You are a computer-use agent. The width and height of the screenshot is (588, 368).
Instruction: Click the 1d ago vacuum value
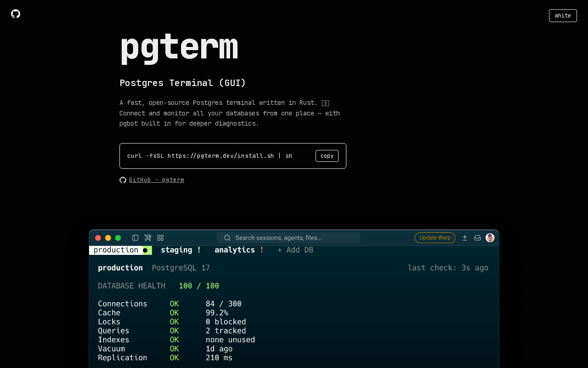[x=219, y=349]
